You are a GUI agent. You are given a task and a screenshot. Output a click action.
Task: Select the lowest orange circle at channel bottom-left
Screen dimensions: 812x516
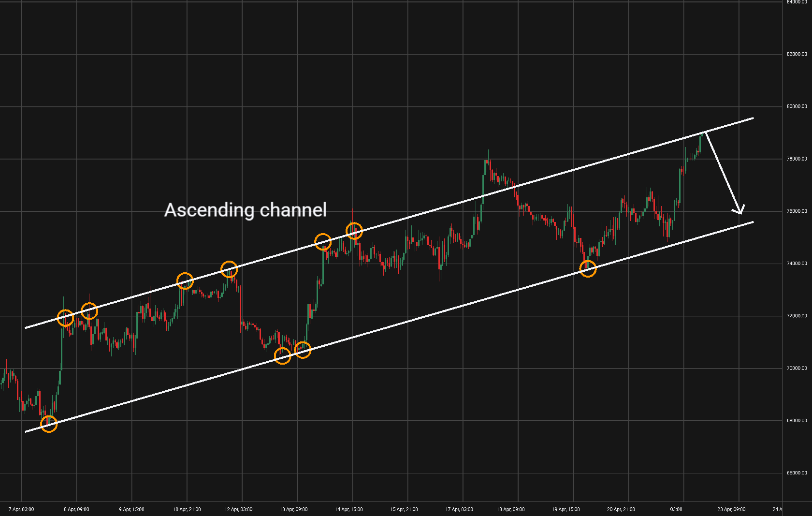49,424
